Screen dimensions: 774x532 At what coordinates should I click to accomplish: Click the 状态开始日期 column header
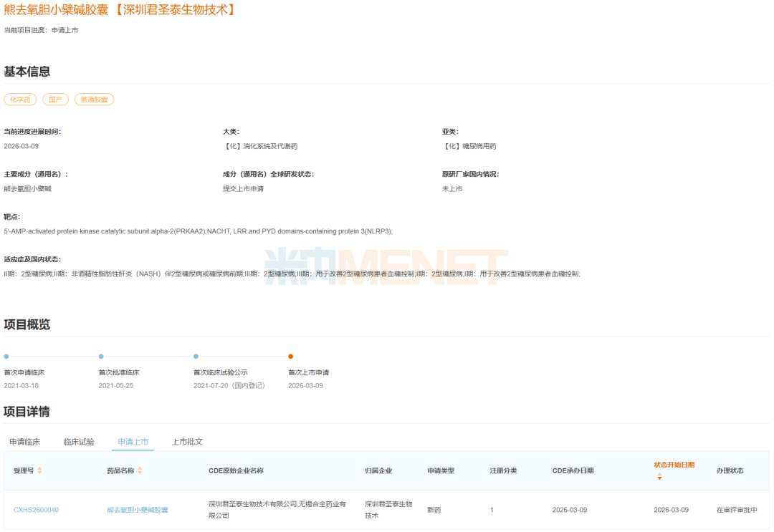click(x=674, y=465)
